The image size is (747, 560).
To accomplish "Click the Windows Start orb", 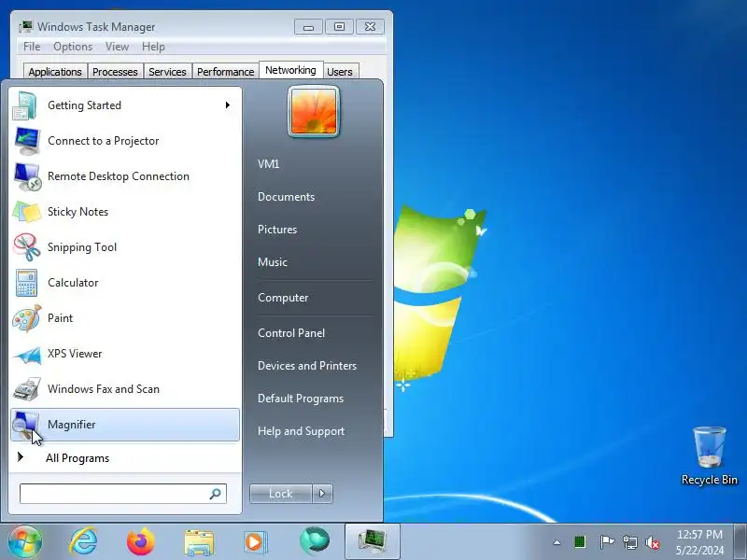I will (25, 541).
